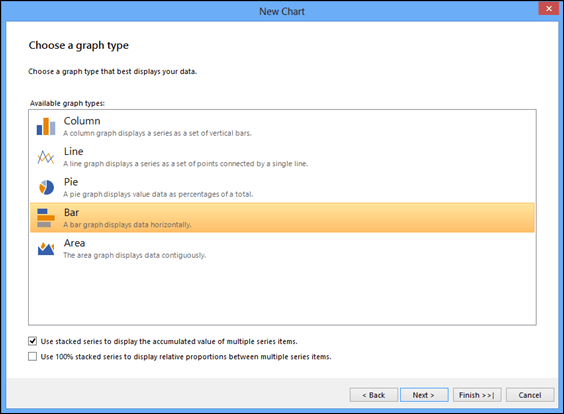Select the Bar graph icon
This screenshot has height=414, width=564.
tap(46, 218)
